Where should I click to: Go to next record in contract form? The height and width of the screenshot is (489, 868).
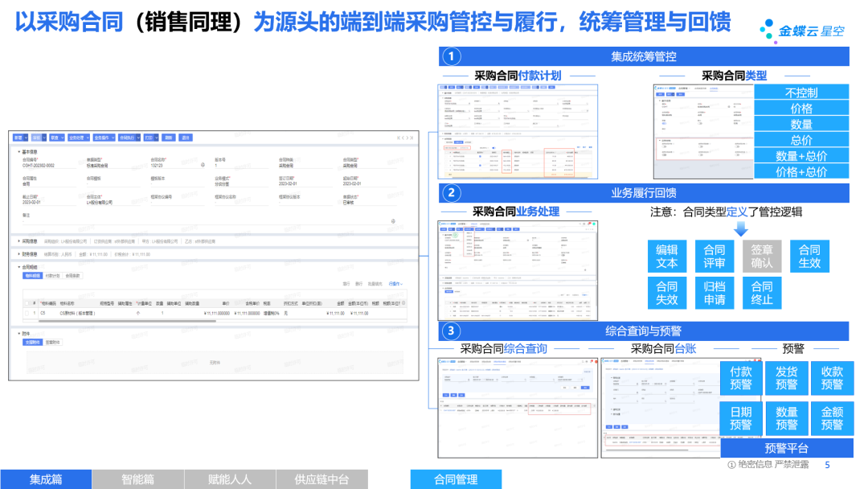point(407,138)
